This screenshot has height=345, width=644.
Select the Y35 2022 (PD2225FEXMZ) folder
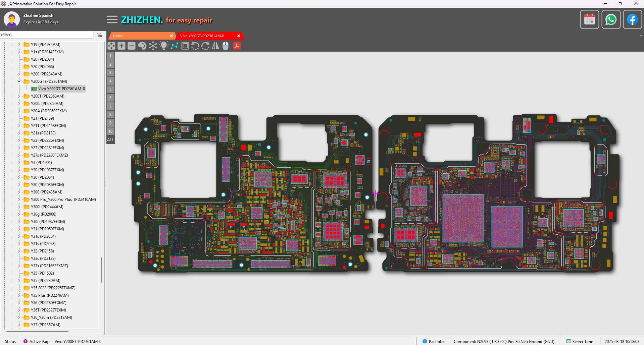[x=53, y=288]
